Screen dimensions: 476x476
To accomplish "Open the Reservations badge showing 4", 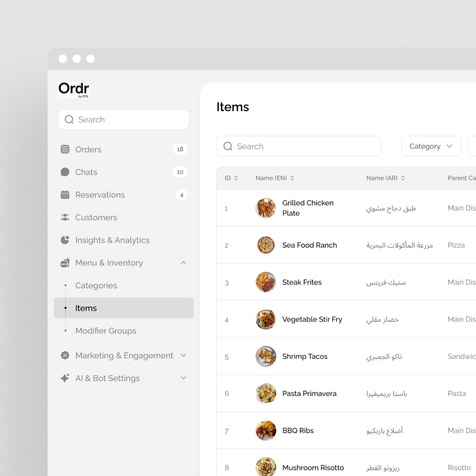I will [181, 195].
